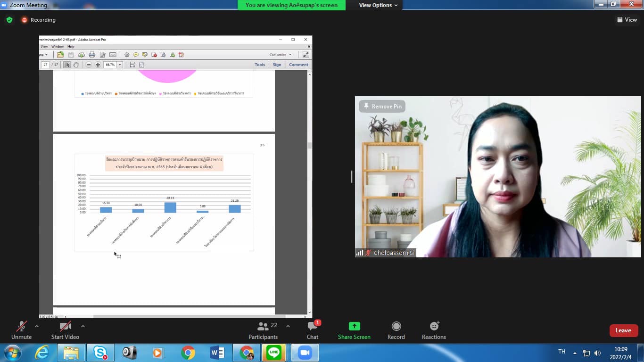Click the Remove Pin button
Screen dimensions: 644x362
(x=382, y=107)
